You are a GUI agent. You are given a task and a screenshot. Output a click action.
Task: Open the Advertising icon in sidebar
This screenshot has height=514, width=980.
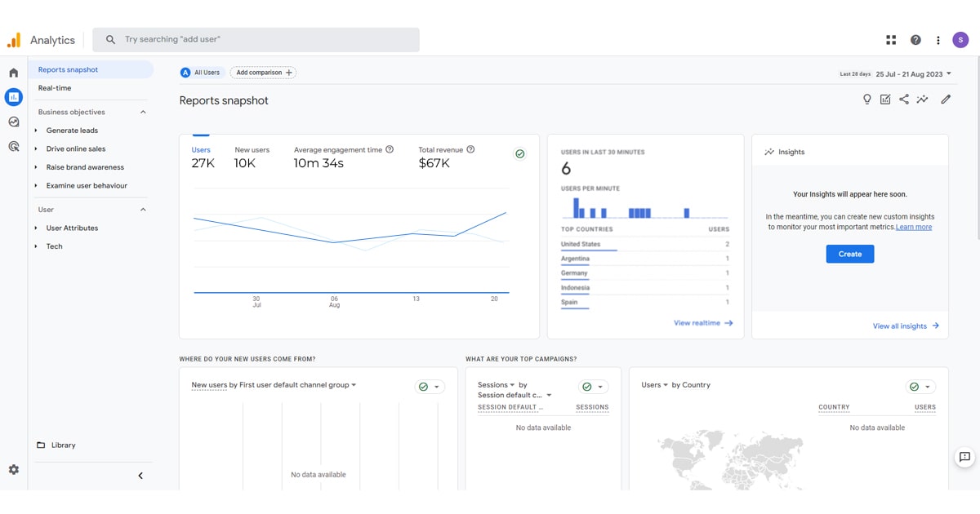pyautogui.click(x=13, y=147)
